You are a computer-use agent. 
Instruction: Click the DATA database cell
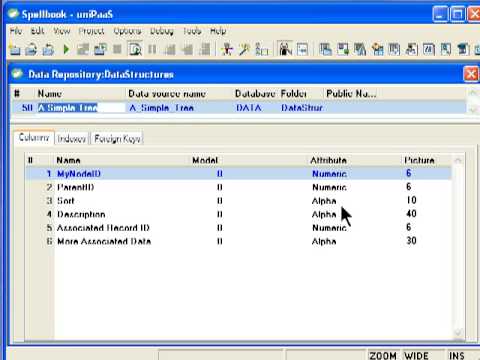[x=248, y=108]
